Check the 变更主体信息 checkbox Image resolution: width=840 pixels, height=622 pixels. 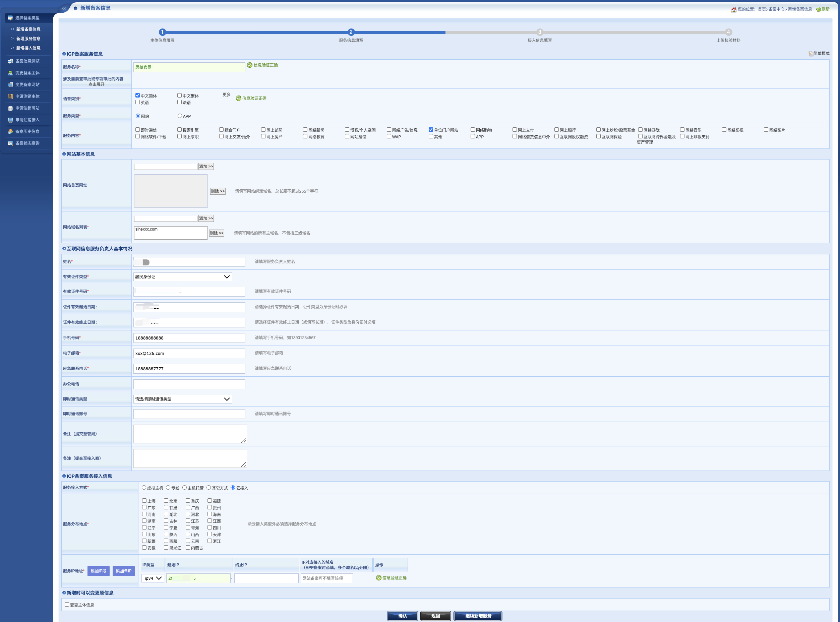[67, 605]
